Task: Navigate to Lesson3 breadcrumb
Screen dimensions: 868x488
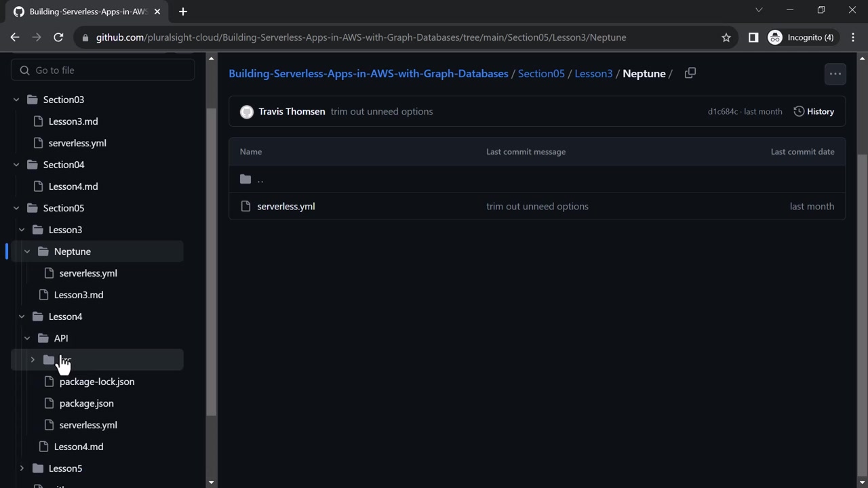Action: pyautogui.click(x=593, y=73)
